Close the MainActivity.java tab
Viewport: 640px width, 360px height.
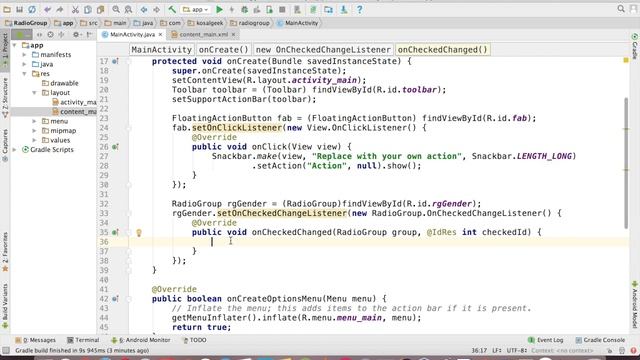(160, 35)
